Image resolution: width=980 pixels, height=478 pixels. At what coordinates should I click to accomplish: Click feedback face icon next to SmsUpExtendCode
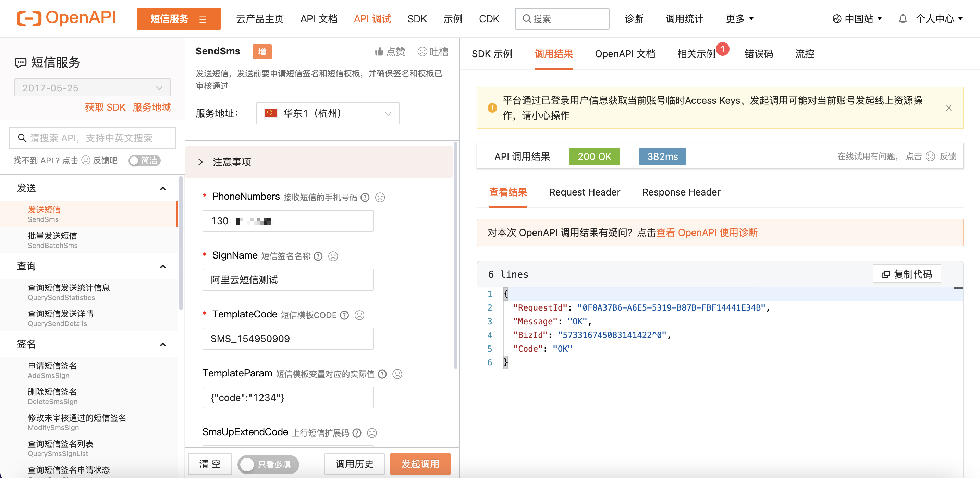coord(372,433)
